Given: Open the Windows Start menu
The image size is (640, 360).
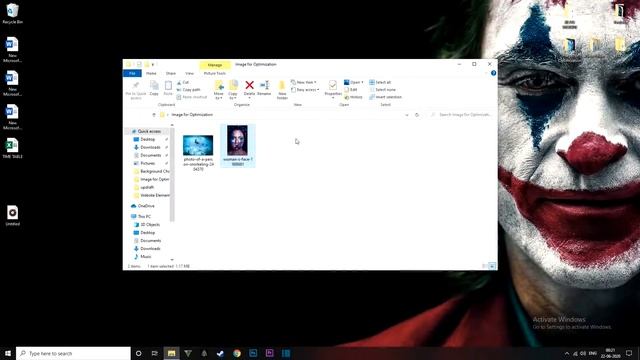Looking at the screenshot, I should (8, 353).
